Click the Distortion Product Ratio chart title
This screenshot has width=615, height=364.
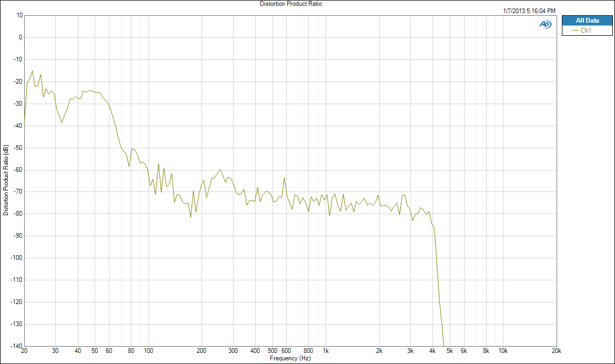pos(290,4)
